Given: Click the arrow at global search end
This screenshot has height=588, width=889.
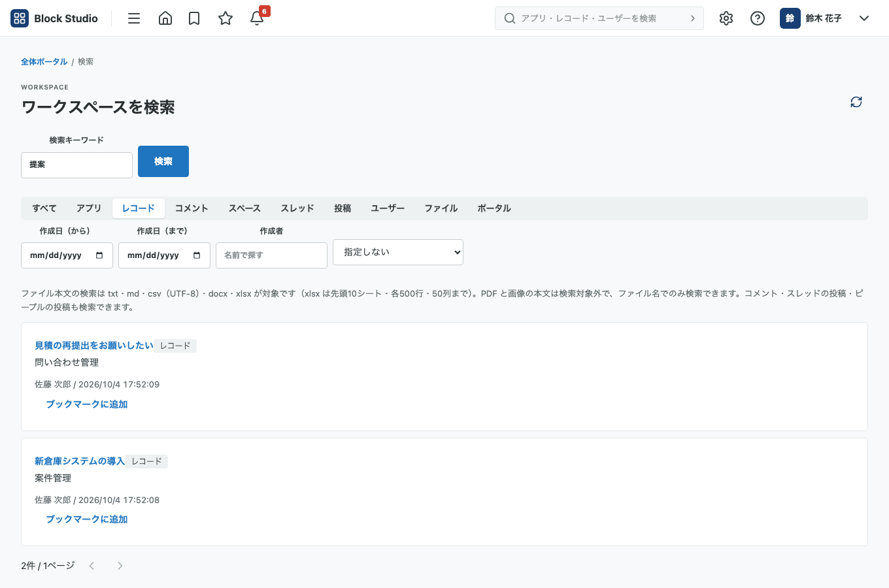Looking at the screenshot, I should pyautogui.click(x=693, y=18).
